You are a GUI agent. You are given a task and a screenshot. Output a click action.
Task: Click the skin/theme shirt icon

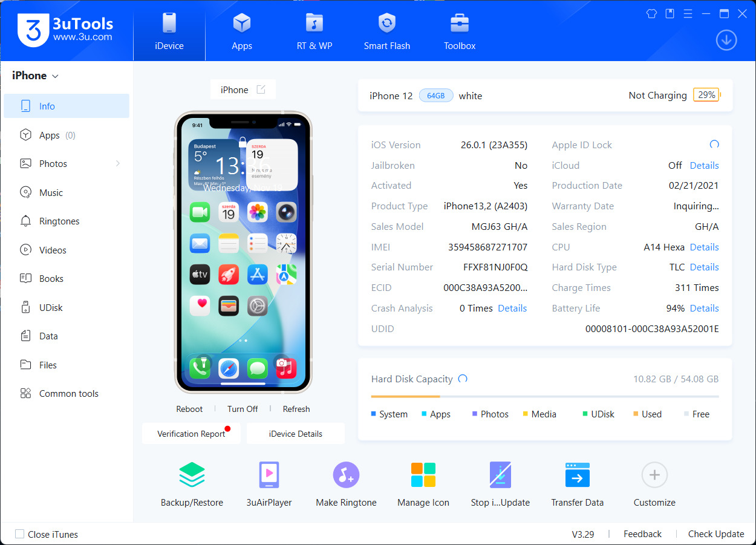(651, 13)
